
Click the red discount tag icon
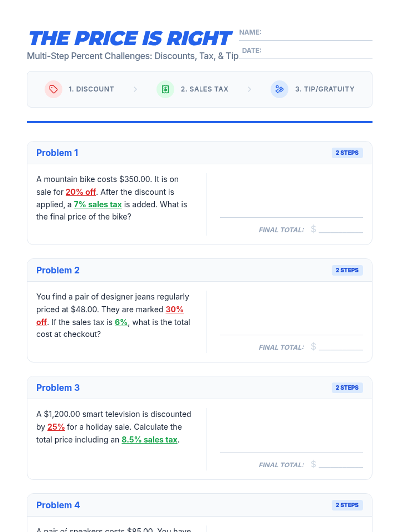tap(53, 89)
